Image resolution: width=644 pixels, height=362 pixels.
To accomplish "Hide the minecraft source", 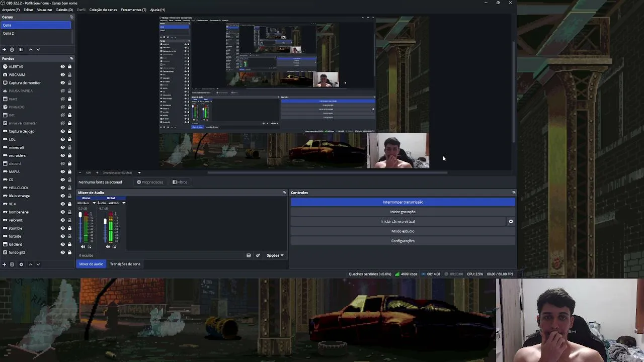I will (x=63, y=147).
